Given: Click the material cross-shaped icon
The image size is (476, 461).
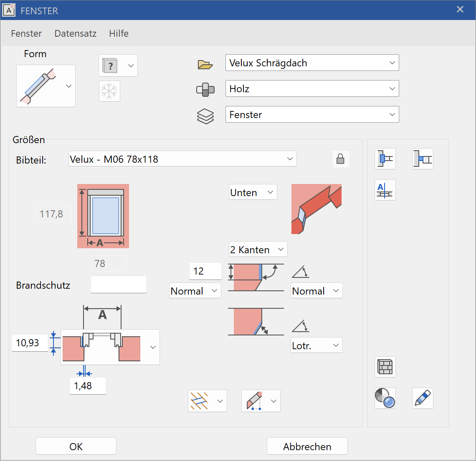Looking at the screenshot, I should 205,90.
